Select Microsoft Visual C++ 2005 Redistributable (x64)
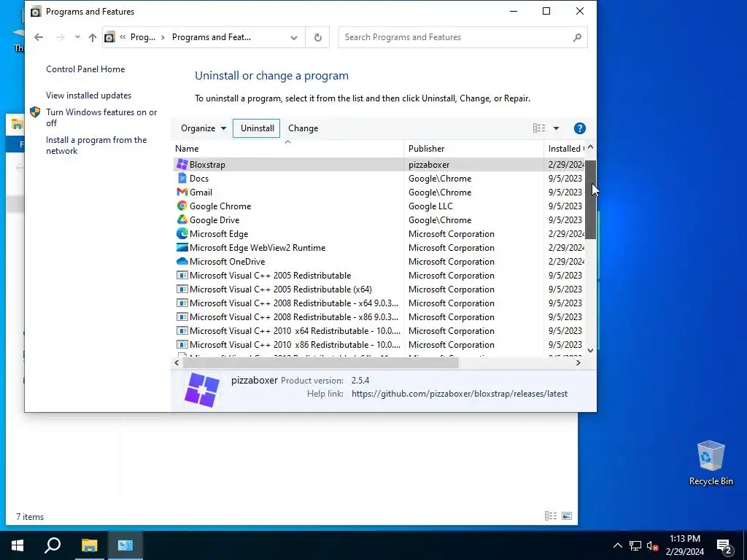This screenshot has height=560, width=747. [x=379, y=289]
